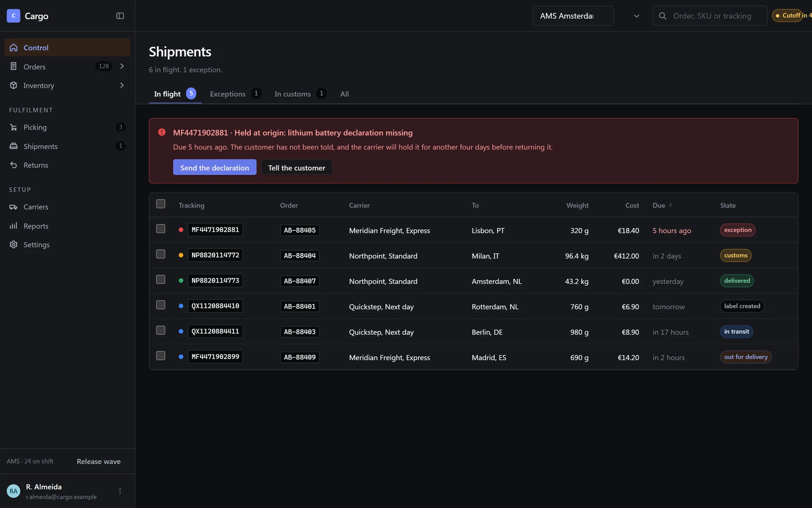Switch to the Exceptions tab
This screenshot has width=812, height=508.
tap(235, 94)
